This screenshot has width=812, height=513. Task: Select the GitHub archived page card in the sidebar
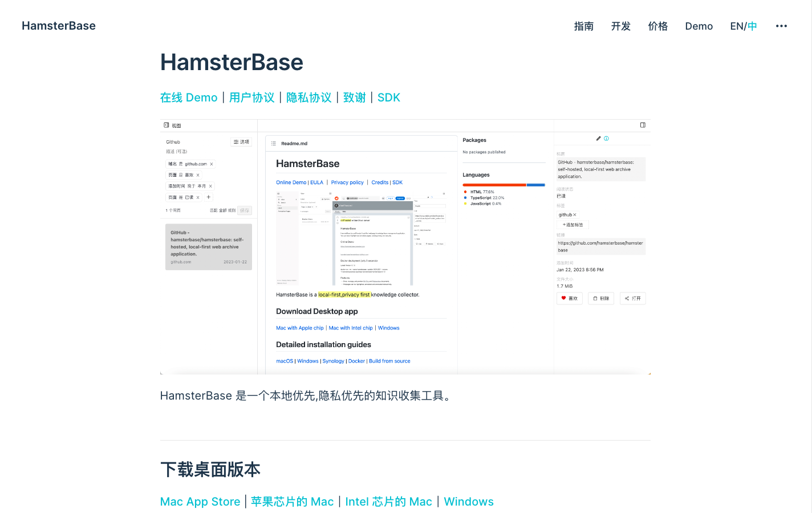point(209,246)
